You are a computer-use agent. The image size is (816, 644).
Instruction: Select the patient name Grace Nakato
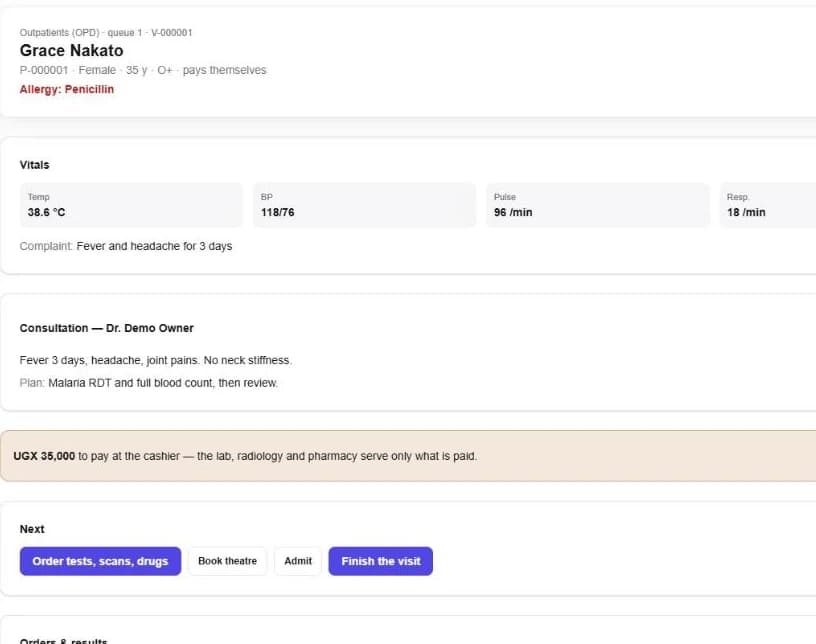point(72,50)
